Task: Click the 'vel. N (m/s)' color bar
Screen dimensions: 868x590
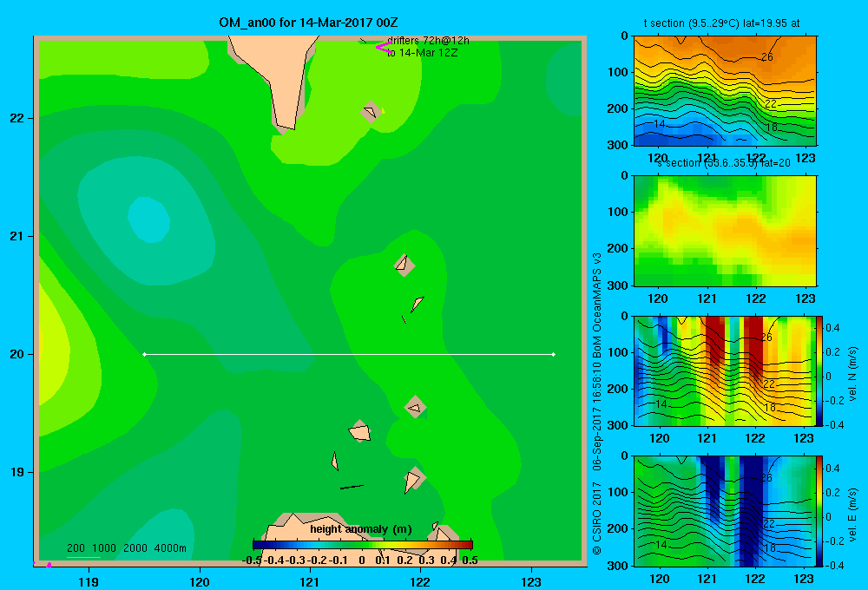Action: [820, 370]
